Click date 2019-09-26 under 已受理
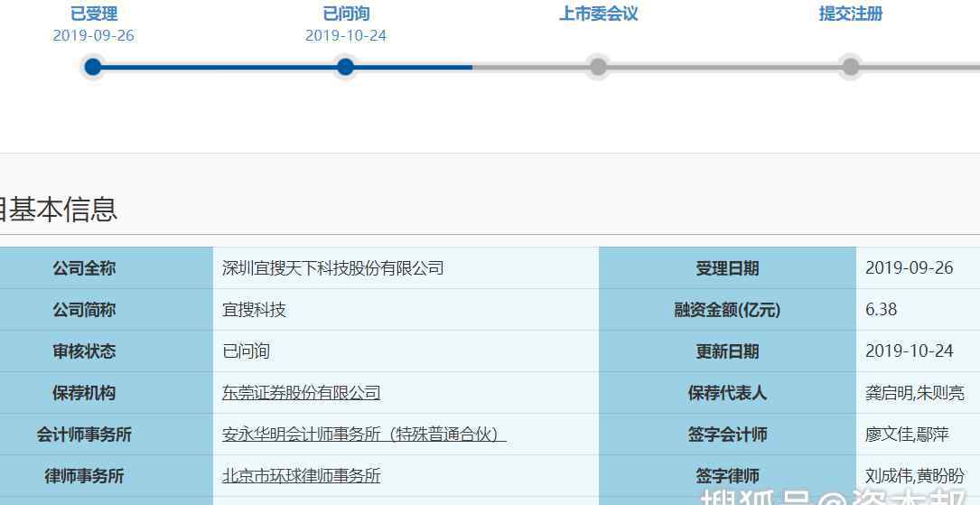 (94, 35)
